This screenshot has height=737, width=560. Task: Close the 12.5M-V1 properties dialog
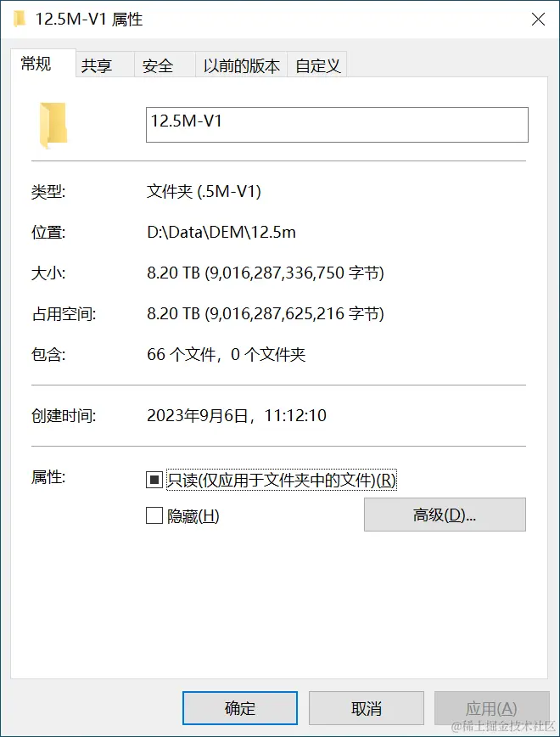(538, 20)
